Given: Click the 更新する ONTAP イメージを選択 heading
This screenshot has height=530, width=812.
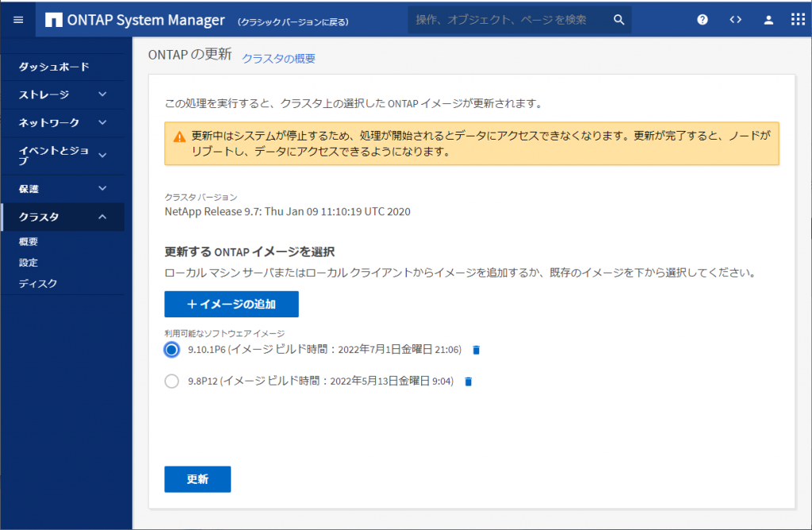Looking at the screenshot, I should 250,252.
